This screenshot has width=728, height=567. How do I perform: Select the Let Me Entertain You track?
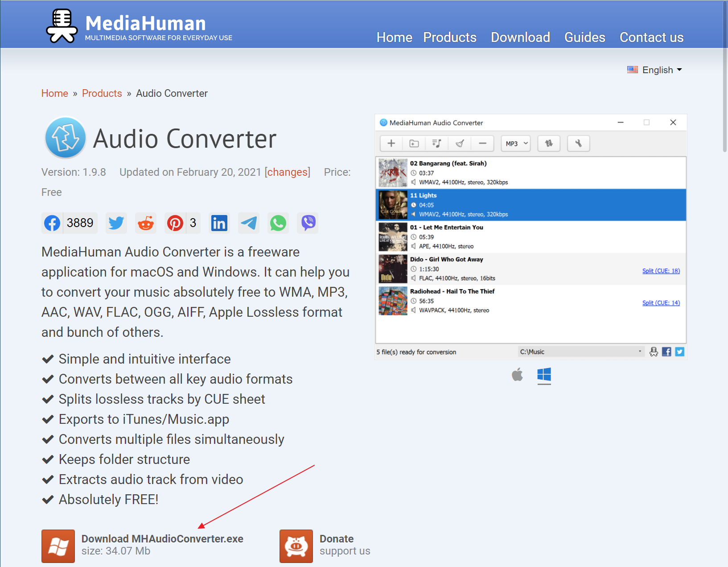tap(531, 237)
